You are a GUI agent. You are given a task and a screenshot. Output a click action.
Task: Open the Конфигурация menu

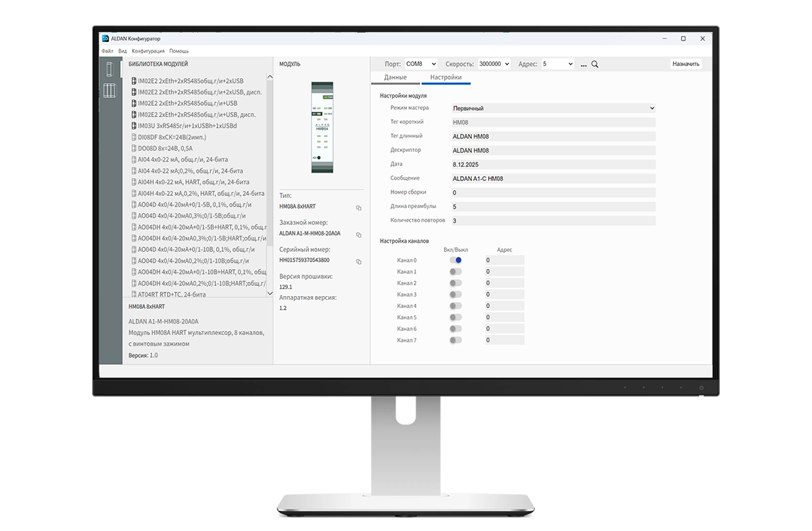coord(148,51)
